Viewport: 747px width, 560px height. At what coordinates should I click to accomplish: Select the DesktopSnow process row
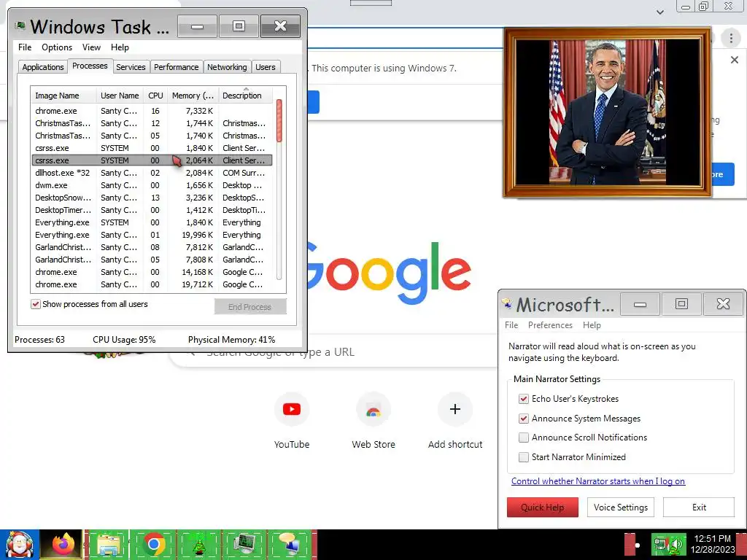pyautogui.click(x=152, y=198)
